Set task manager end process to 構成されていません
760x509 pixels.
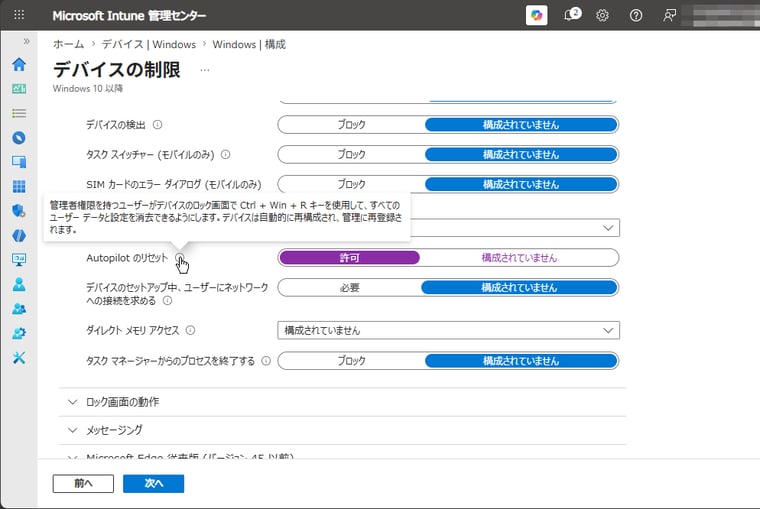521,361
